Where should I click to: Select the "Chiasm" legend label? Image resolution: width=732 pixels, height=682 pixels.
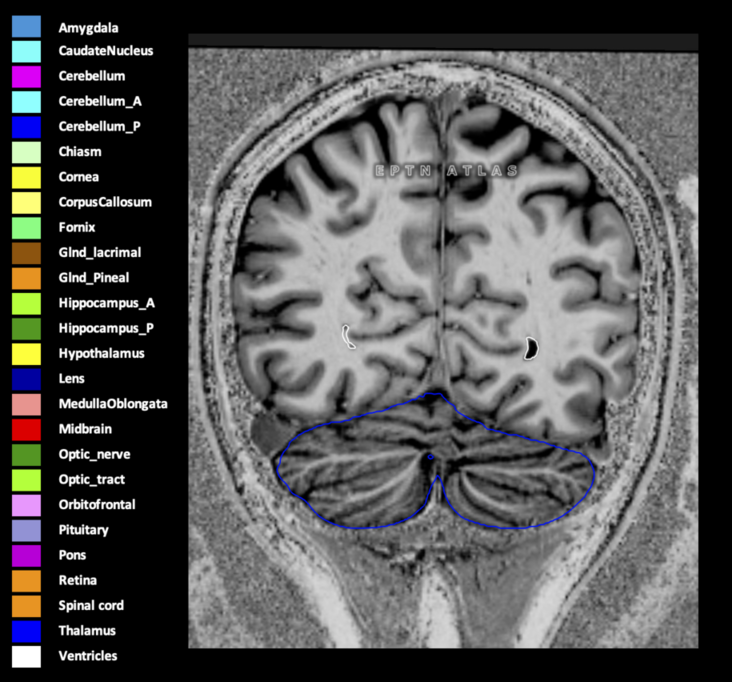click(80, 151)
